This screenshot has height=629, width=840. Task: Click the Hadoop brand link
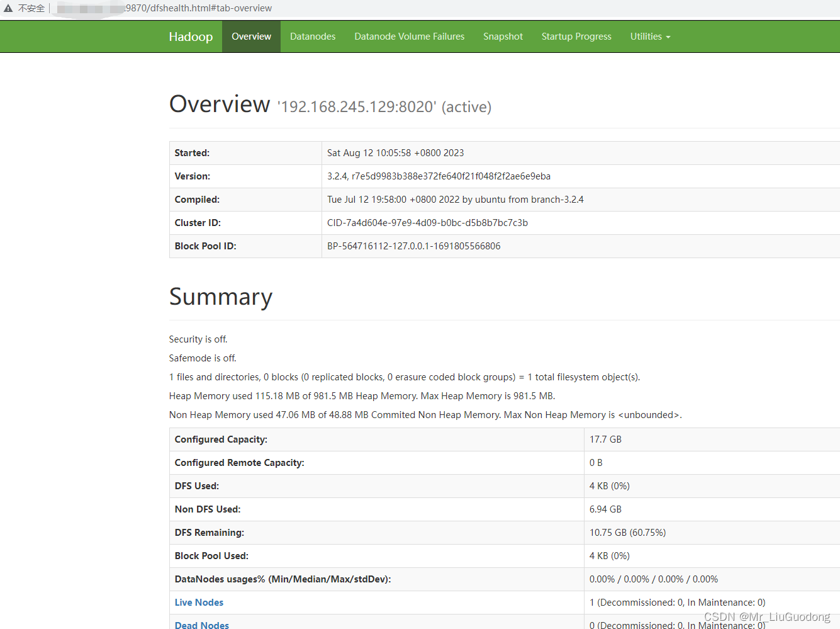[191, 37]
